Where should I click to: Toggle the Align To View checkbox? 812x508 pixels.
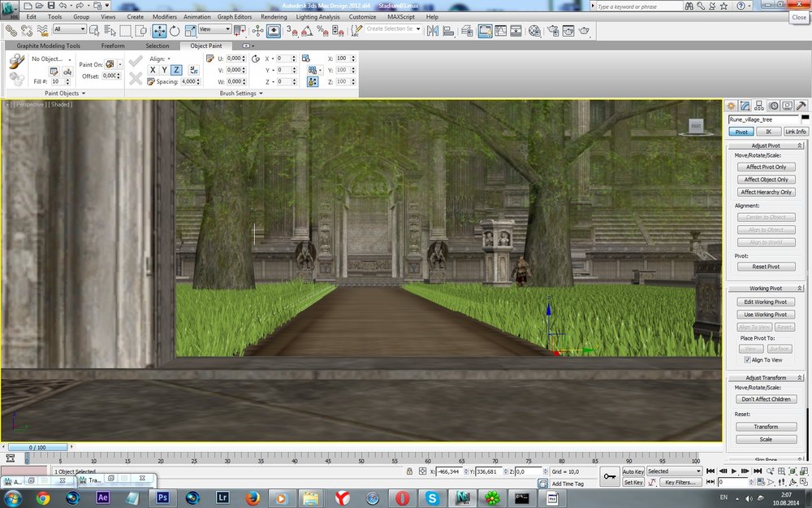click(748, 359)
